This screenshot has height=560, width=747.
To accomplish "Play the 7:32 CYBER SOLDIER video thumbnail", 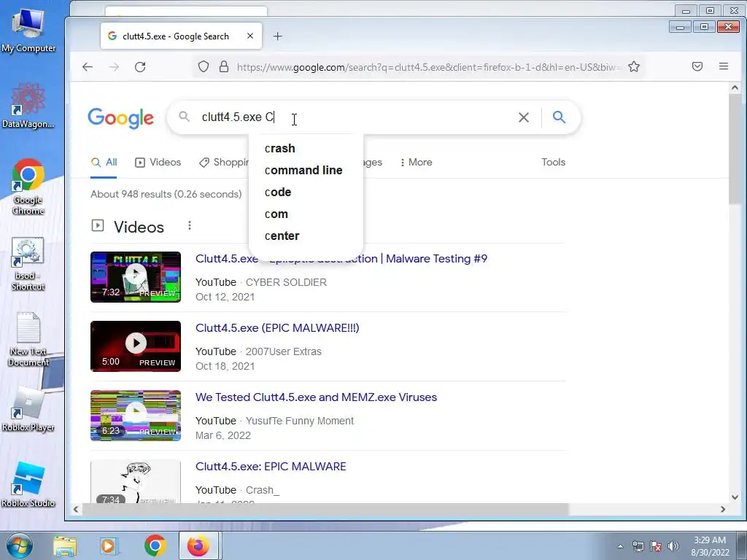I will click(136, 276).
